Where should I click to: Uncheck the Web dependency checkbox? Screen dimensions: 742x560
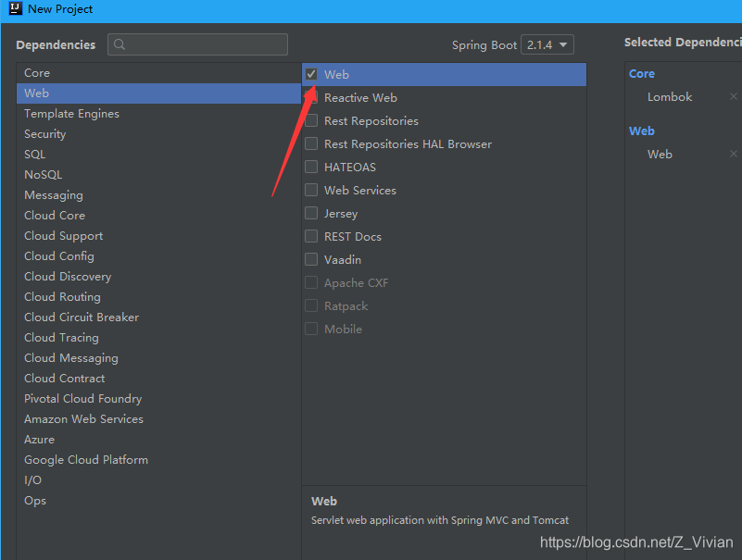311,74
